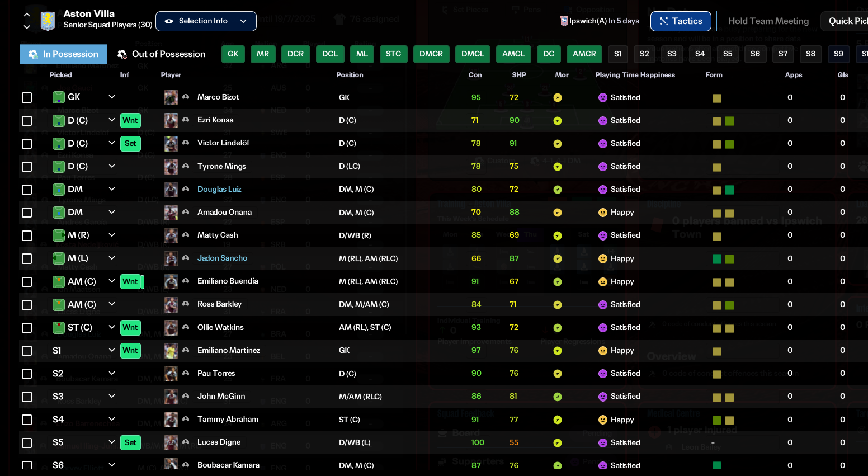Screen dimensions: 868x476
Task: Sort by the Con column header
Action: point(475,75)
